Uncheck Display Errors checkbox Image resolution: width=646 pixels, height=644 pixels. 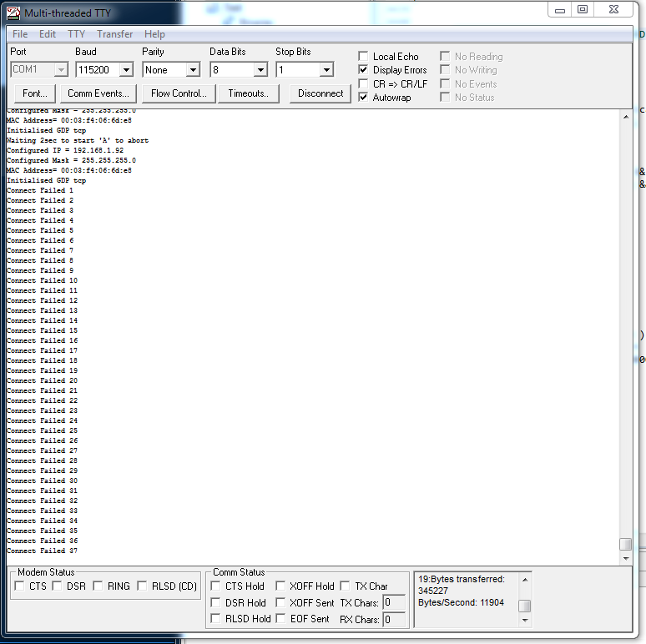363,69
